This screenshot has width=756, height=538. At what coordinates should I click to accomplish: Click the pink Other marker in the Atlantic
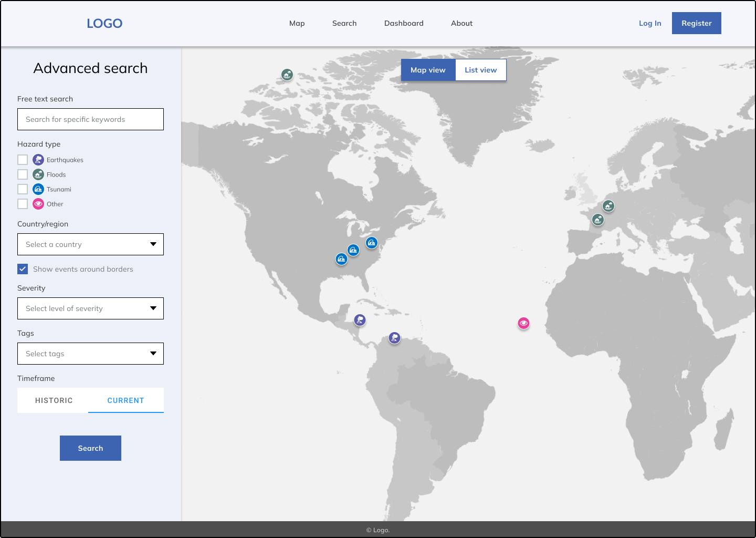click(x=523, y=323)
